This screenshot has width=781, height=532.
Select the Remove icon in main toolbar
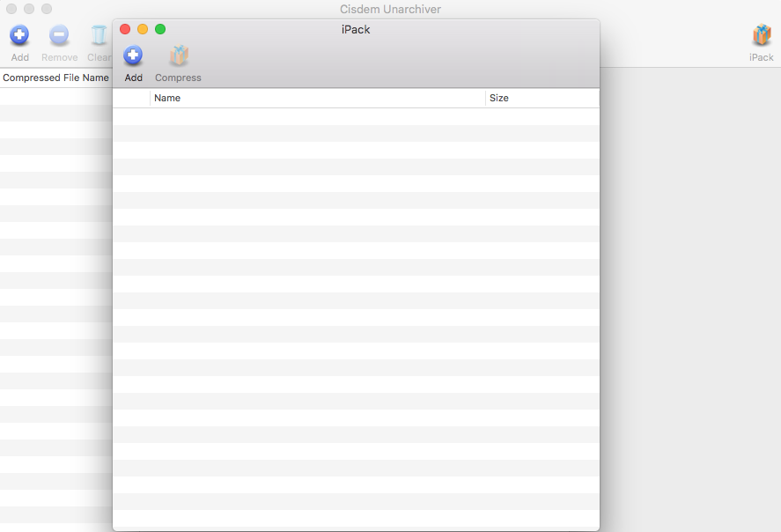(x=59, y=36)
